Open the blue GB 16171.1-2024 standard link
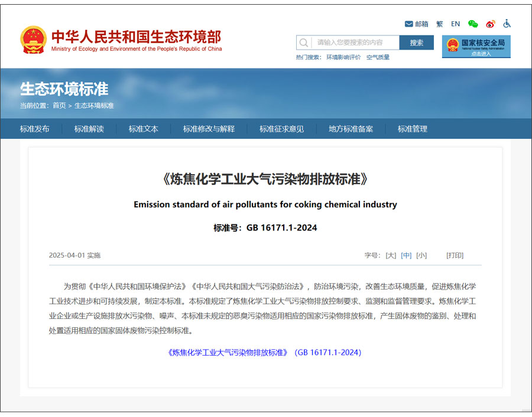This screenshot has width=532, height=417. tap(265, 353)
